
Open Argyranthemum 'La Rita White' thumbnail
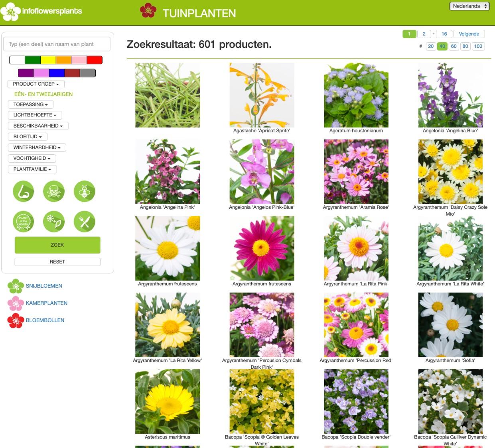tap(450, 248)
